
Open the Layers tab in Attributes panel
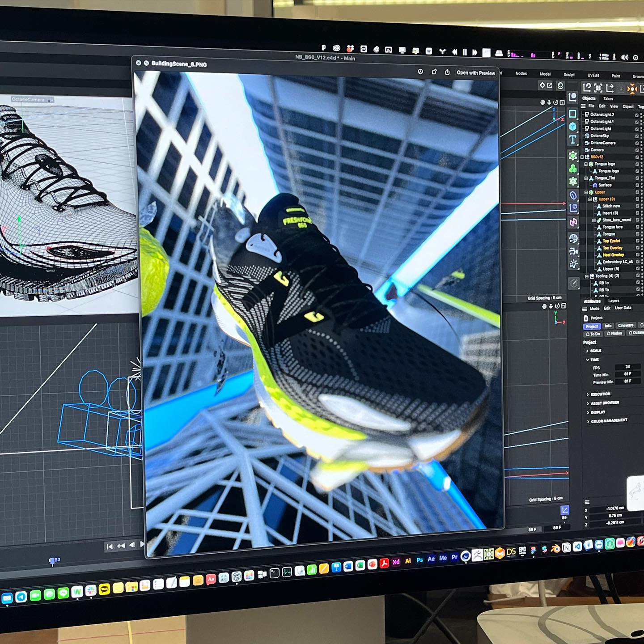click(614, 301)
